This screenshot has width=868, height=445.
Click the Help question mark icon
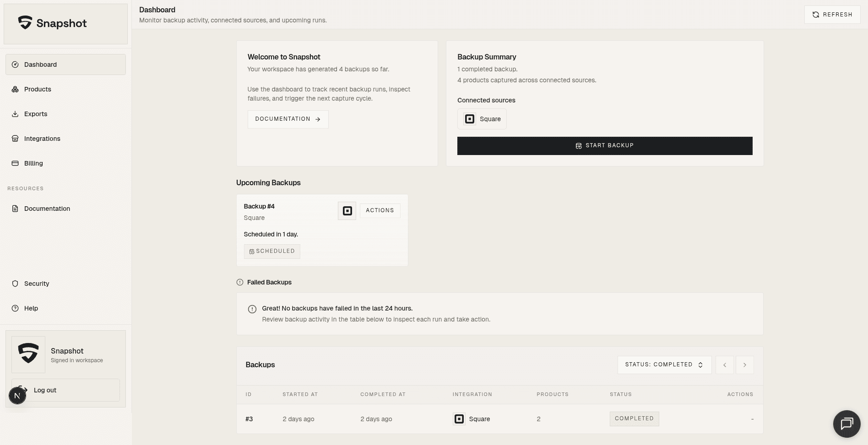click(x=15, y=308)
